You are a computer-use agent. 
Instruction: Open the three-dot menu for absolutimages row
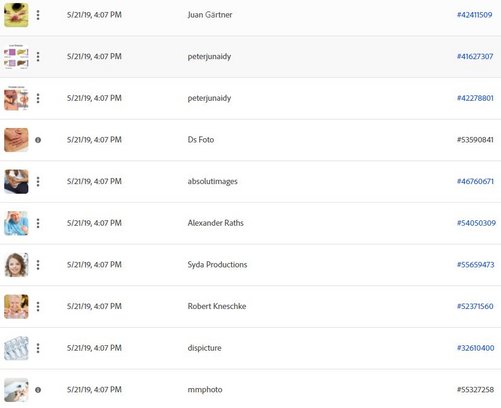pyautogui.click(x=38, y=182)
